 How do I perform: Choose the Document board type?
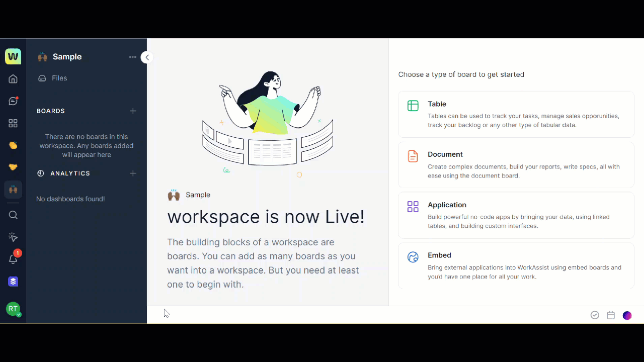pyautogui.click(x=516, y=164)
